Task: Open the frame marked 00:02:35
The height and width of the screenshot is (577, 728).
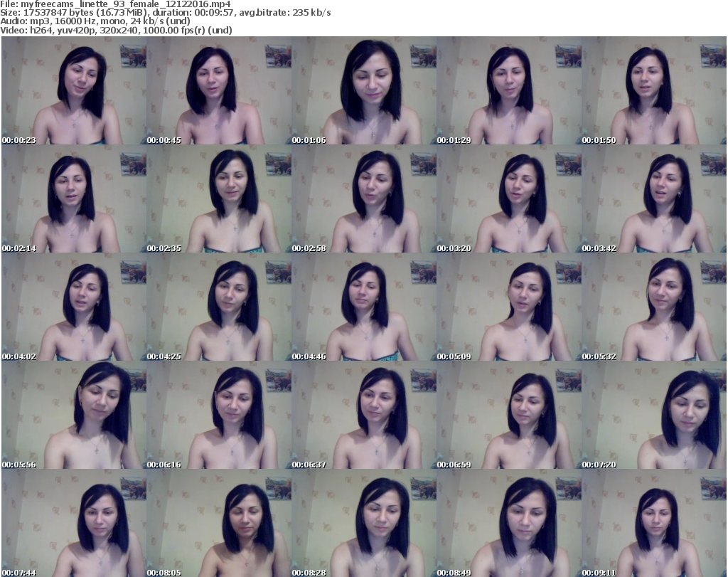Action: coord(219,198)
